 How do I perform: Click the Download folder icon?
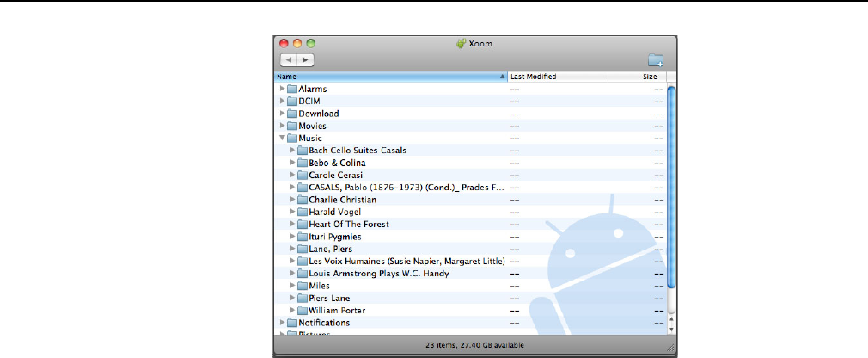(x=292, y=114)
